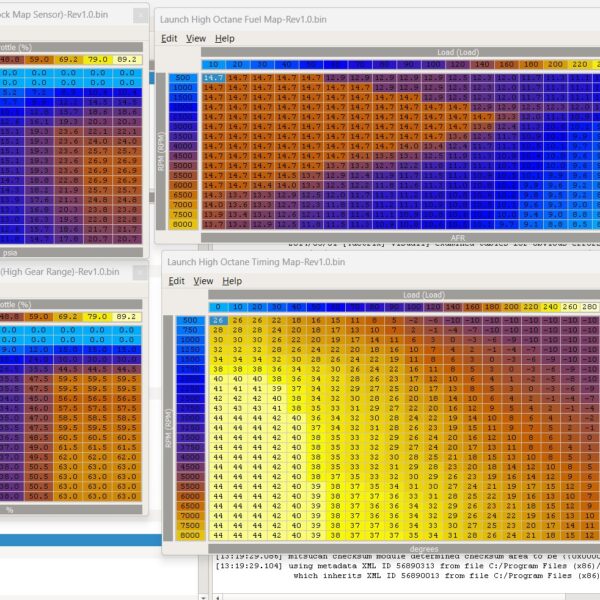
Task: Select Load 280 column header in Timing Map
Action: (x=590, y=307)
